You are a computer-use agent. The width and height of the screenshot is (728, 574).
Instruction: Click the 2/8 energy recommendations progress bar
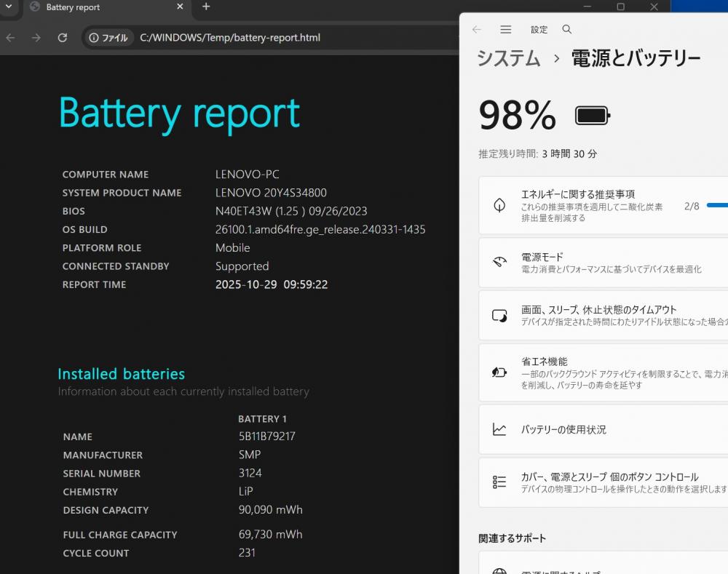(x=717, y=205)
